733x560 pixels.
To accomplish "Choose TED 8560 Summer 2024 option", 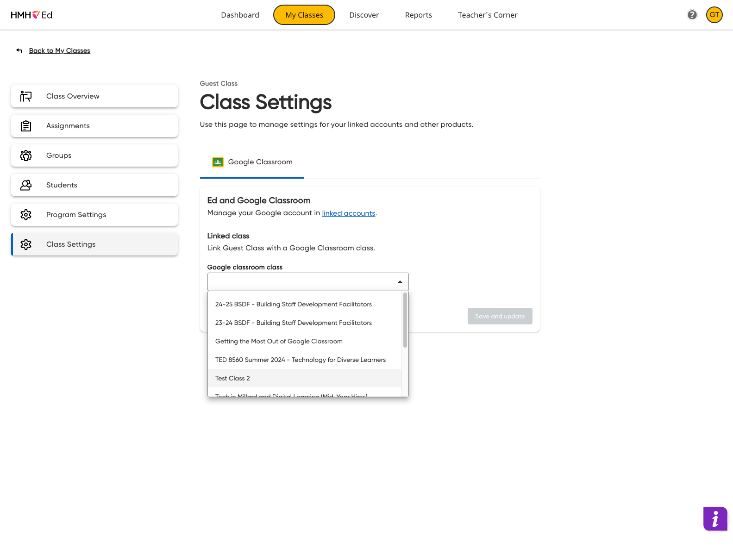I will 305,360.
